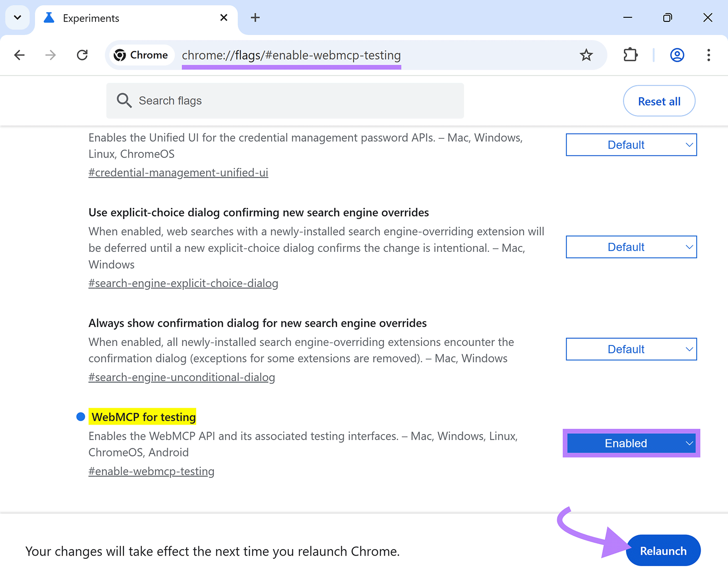This screenshot has width=728, height=587.
Task: Click the Reset all button
Action: click(659, 101)
